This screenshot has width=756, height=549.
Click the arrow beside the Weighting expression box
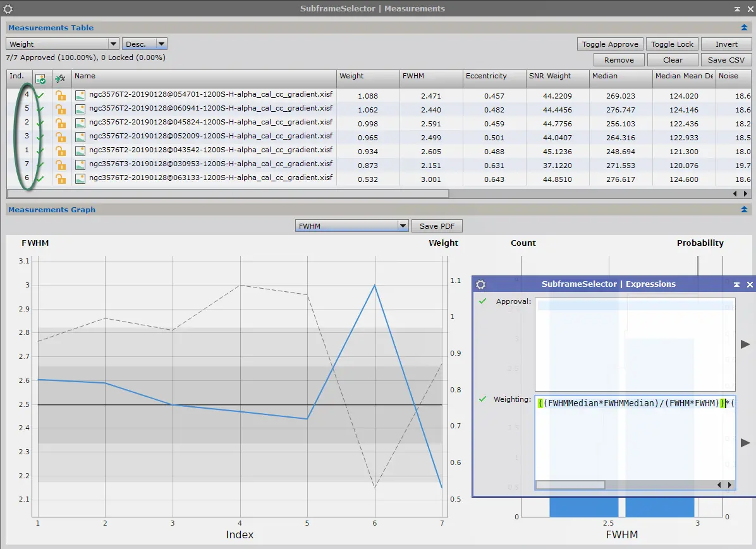[x=745, y=442]
